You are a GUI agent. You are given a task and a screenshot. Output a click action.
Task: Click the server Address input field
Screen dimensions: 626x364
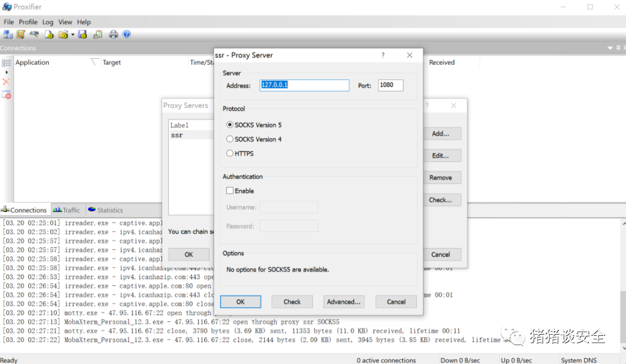(304, 85)
